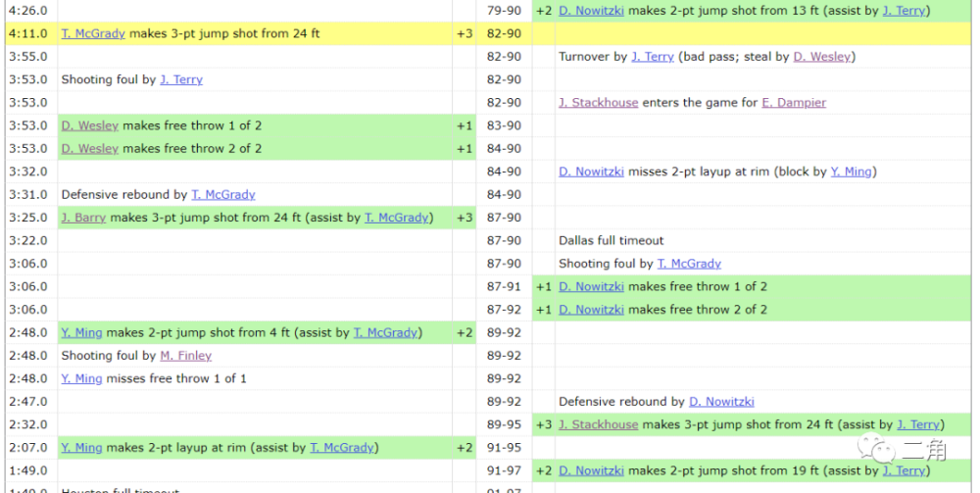
Task: Open J. Stackhouse link in enters the game row
Action: 598,103
